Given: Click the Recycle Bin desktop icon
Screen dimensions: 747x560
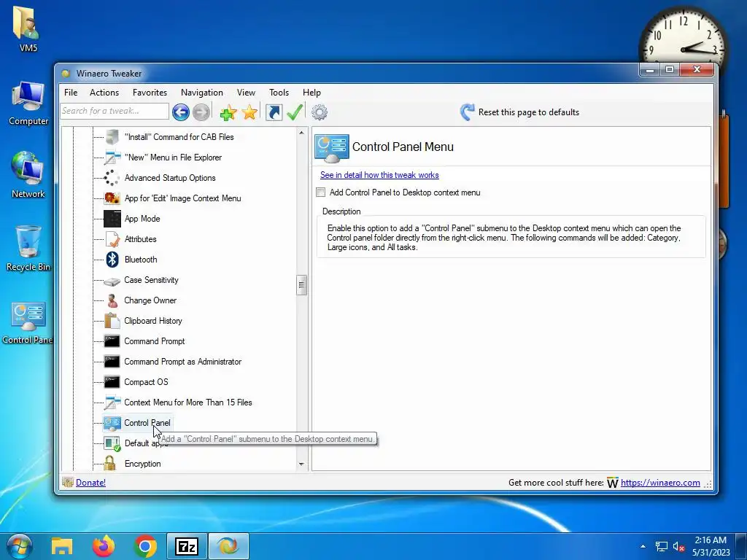Looking at the screenshot, I should point(28,249).
